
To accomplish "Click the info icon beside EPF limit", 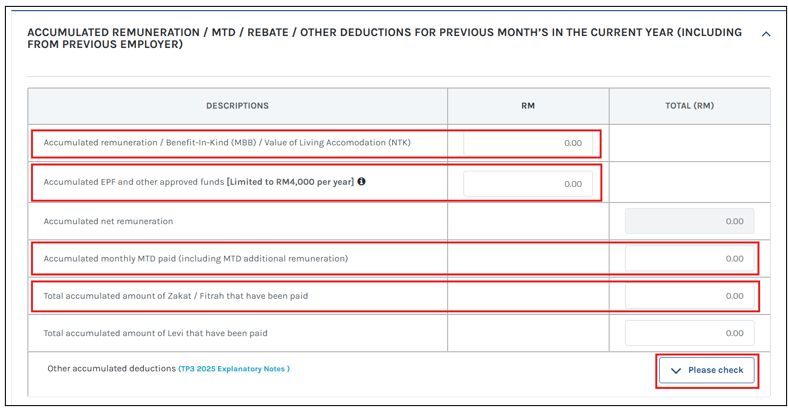I will (x=361, y=182).
